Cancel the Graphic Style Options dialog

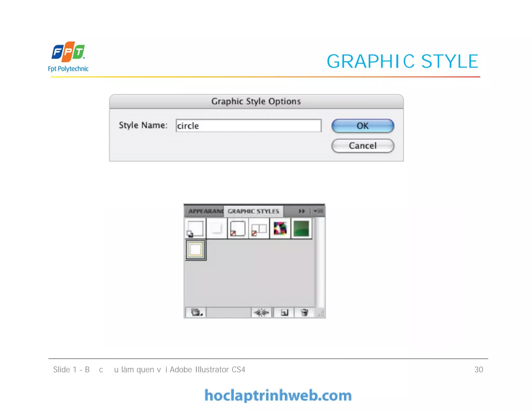[363, 146]
